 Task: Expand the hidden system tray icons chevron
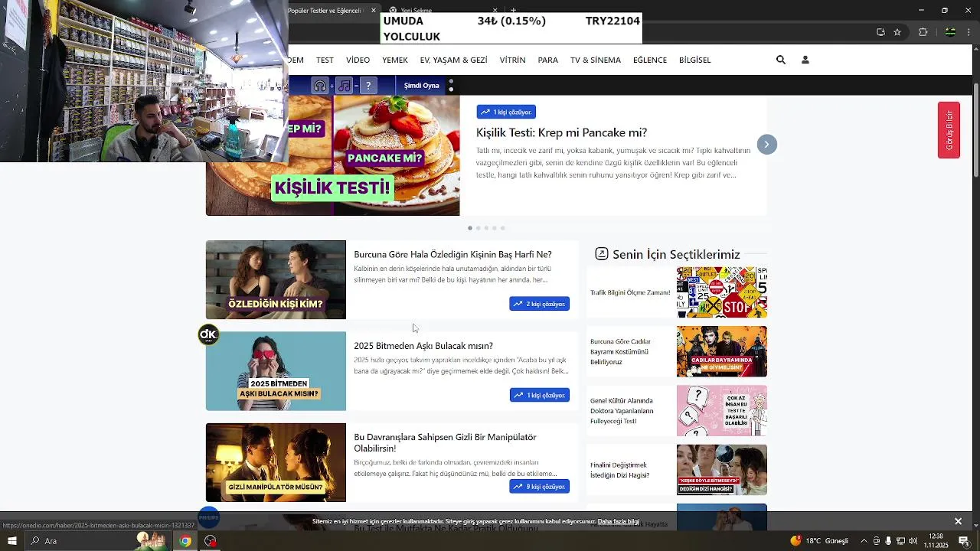point(863,541)
